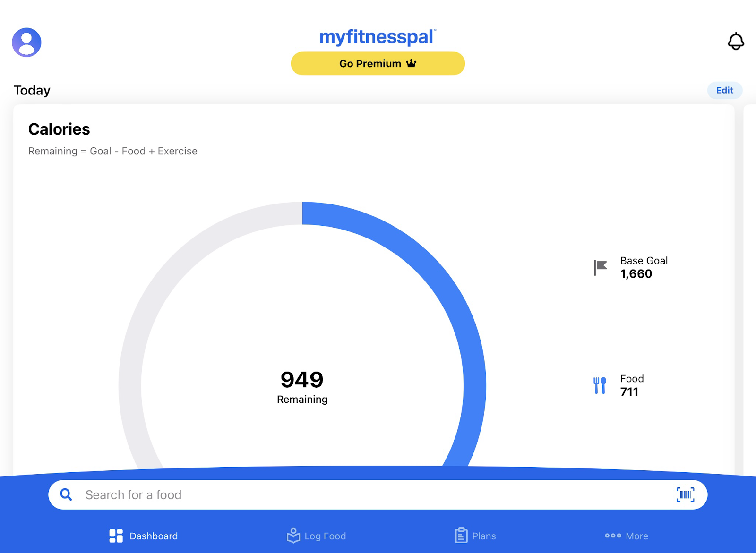Click the notification bell icon
Image resolution: width=756 pixels, height=553 pixels.
[737, 42]
